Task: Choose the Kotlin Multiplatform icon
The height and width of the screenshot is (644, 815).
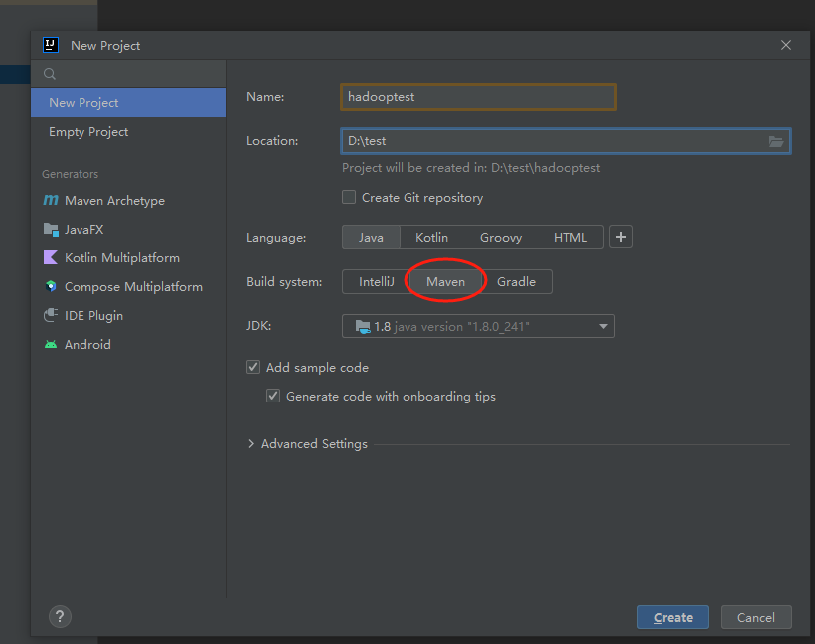Action: tap(51, 257)
